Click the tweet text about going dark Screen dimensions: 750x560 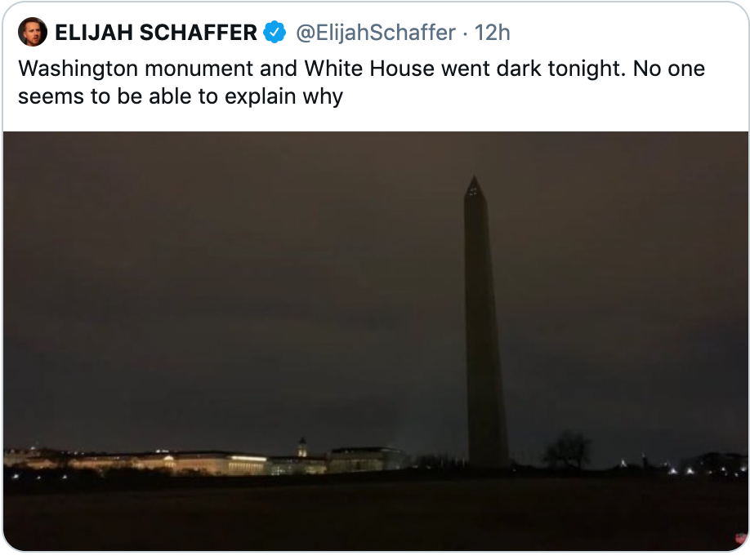coord(359,82)
